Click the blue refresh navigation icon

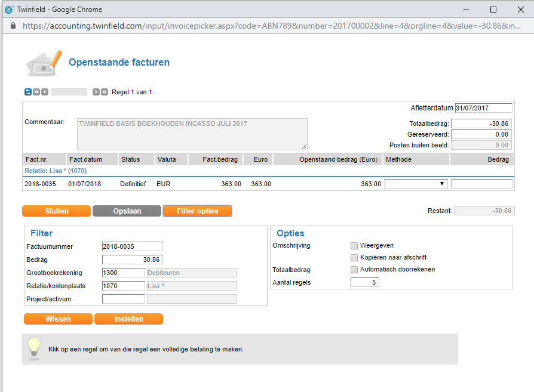click(x=27, y=92)
